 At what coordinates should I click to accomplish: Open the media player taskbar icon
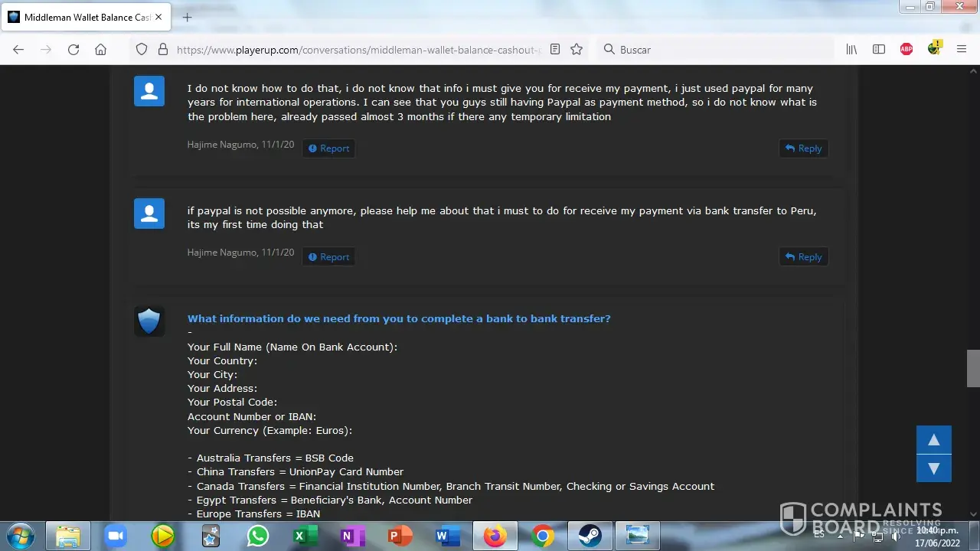pyautogui.click(x=162, y=536)
